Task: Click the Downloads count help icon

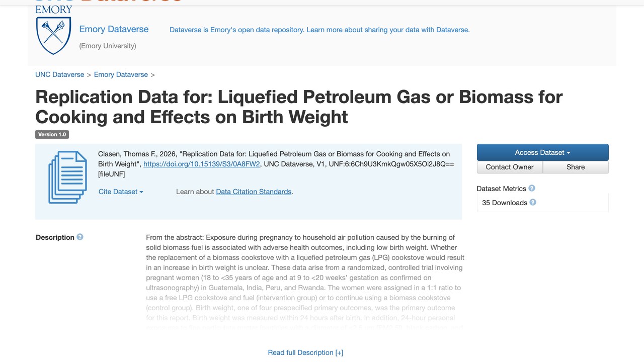Action: (533, 203)
